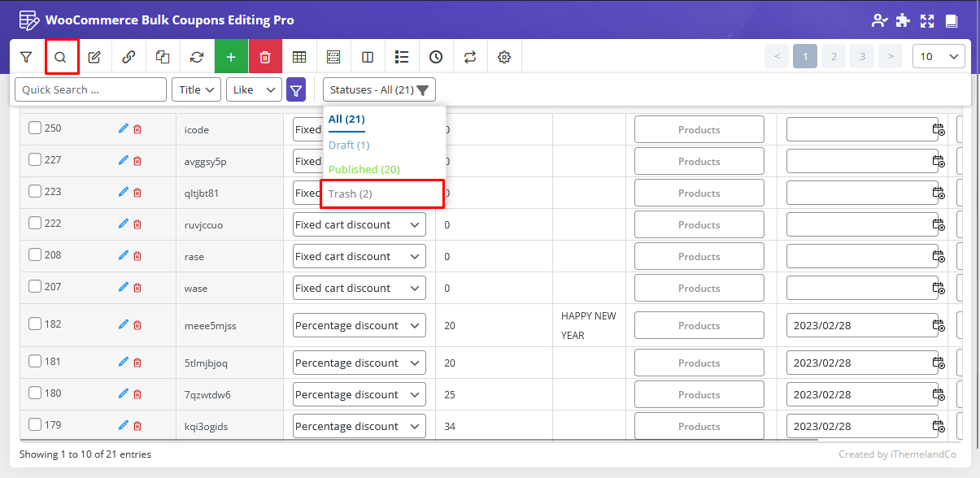Check the box next to coupon 179
This screenshot has width=980, height=478.
point(35,424)
